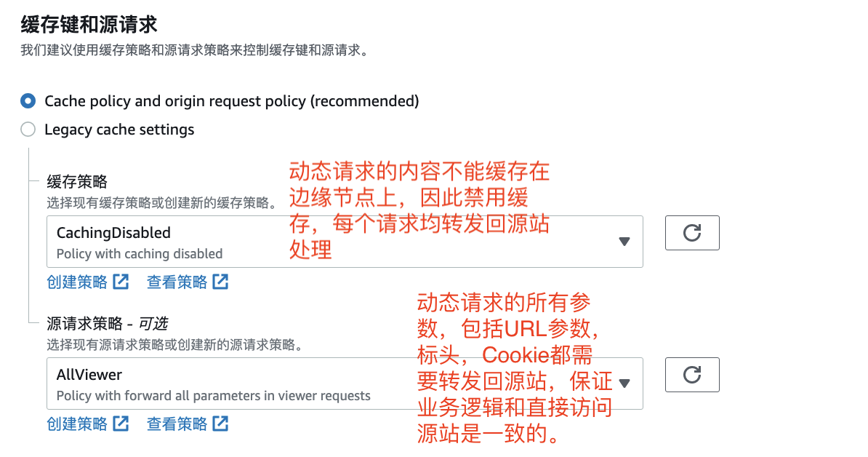The width and height of the screenshot is (868, 457).
Task: Click inside the AllViewer policy selection field
Action: (327, 384)
